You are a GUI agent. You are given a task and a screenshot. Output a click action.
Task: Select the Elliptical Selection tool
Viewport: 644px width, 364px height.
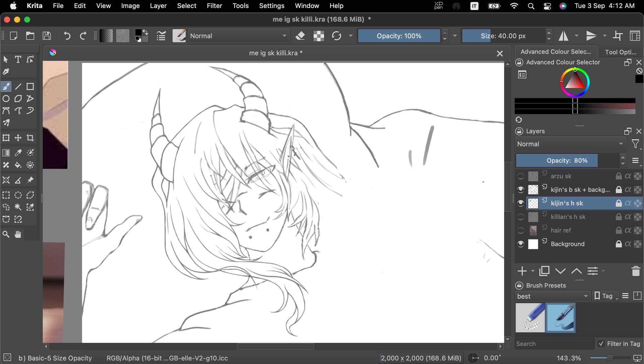(18, 195)
